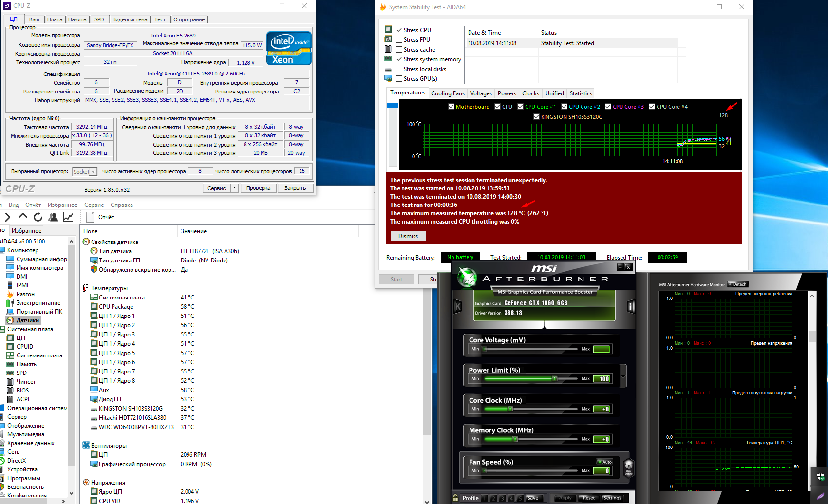This screenshot has width=828, height=504.
Task: Click the Вентиляторы fan section icon
Action: point(86,445)
